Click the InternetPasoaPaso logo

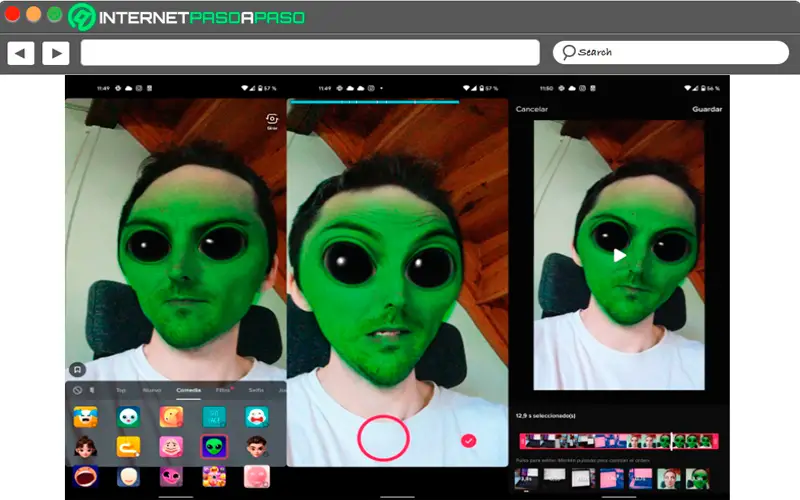(187, 17)
